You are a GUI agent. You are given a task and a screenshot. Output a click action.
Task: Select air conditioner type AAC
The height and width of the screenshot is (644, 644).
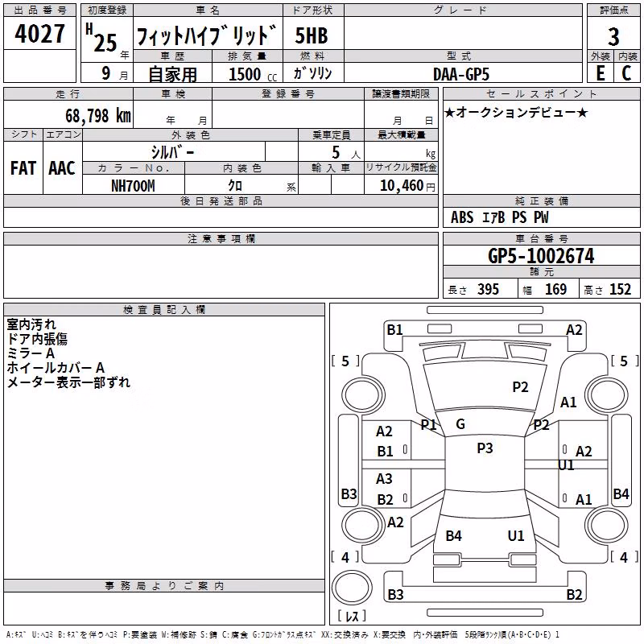pos(62,168)
